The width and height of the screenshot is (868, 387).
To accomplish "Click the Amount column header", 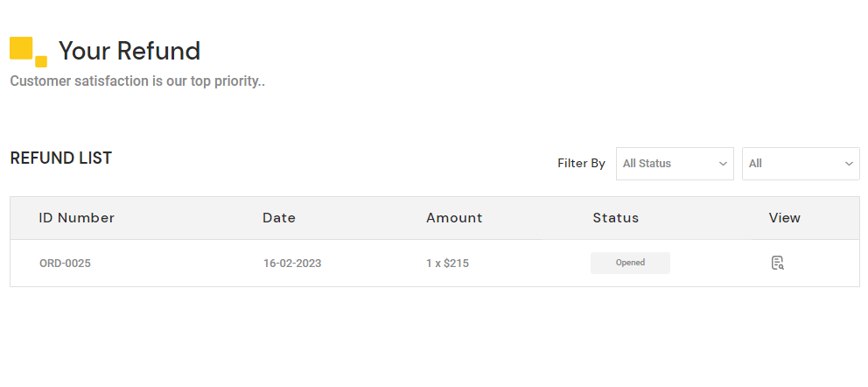I will click(x=454, y=218).
